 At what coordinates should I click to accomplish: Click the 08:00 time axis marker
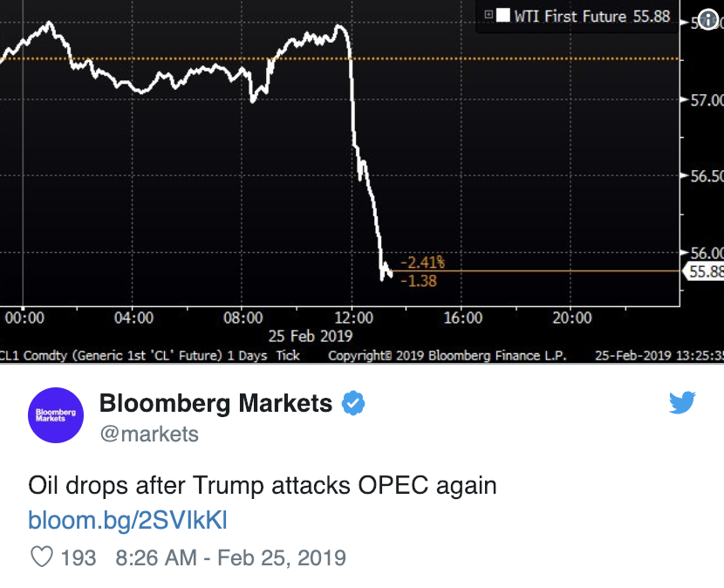click(243, 318)
